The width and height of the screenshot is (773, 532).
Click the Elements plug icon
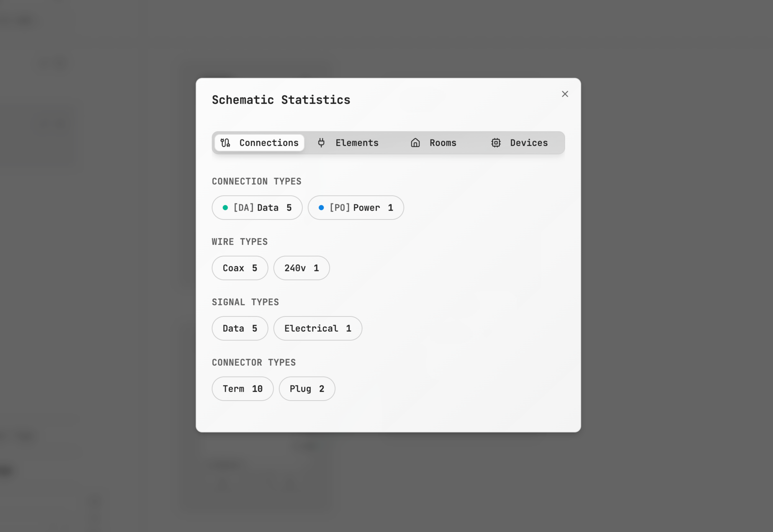pos(321,143)
